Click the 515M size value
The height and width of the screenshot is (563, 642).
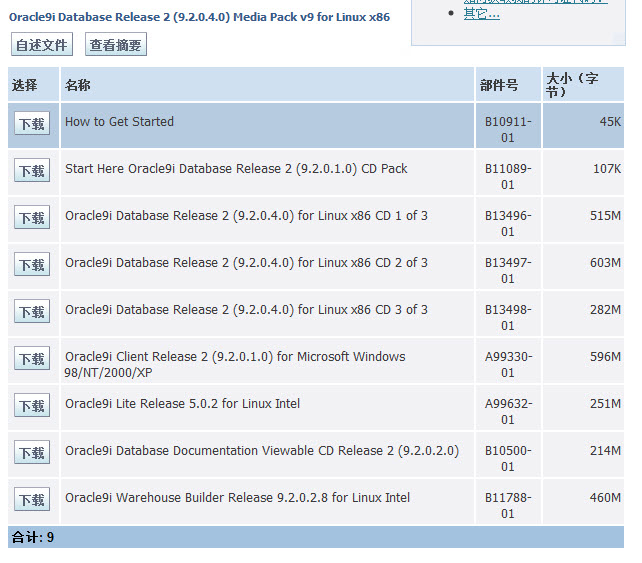pos(606,216)
